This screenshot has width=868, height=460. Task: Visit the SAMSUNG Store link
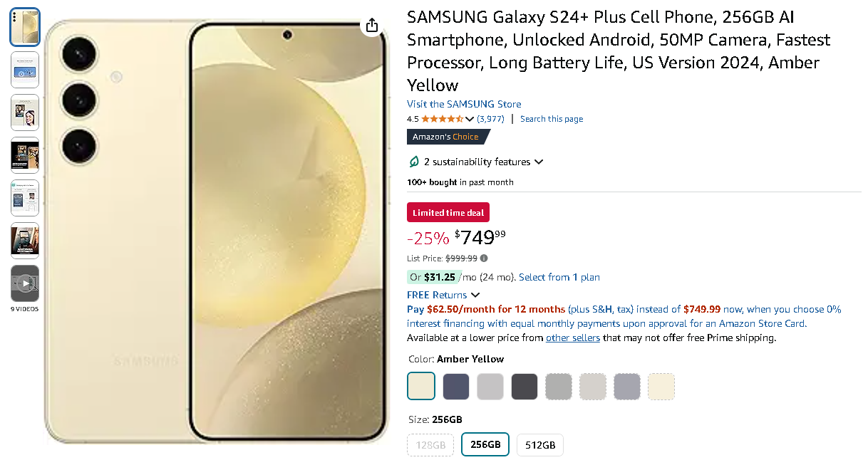click(x=463, y=104)
